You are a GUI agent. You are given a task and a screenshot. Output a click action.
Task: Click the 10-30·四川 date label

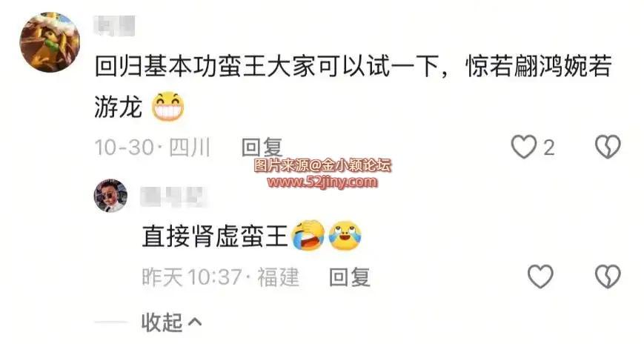[x=153, y=147]
